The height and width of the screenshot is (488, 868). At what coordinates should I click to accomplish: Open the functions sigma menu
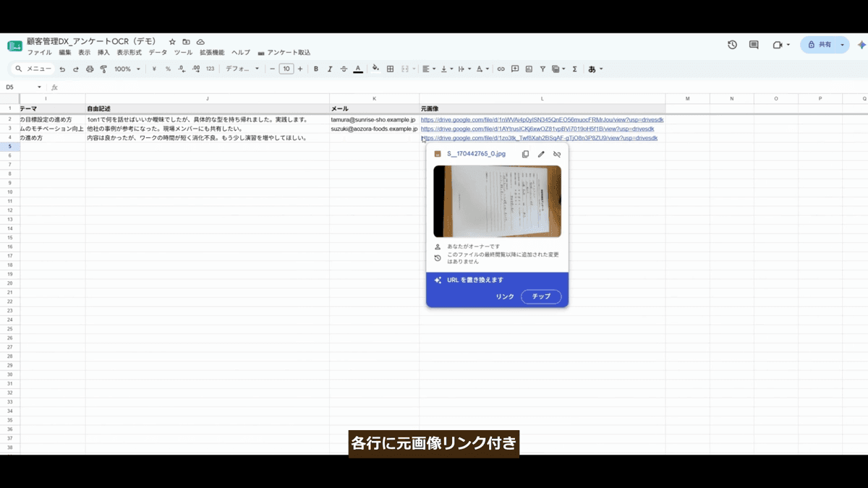point(575,69)
